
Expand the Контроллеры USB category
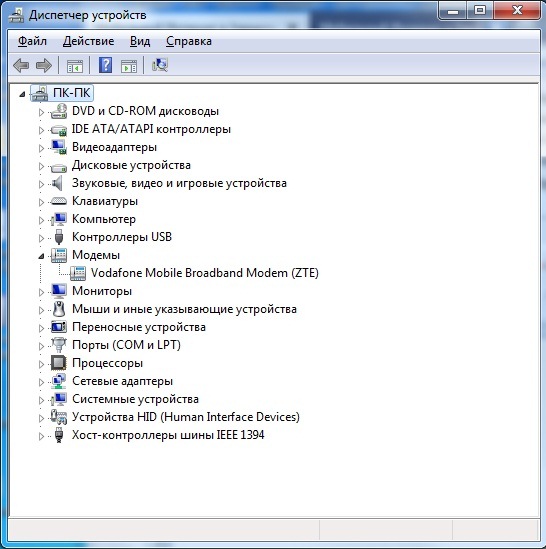pos(41,238)
